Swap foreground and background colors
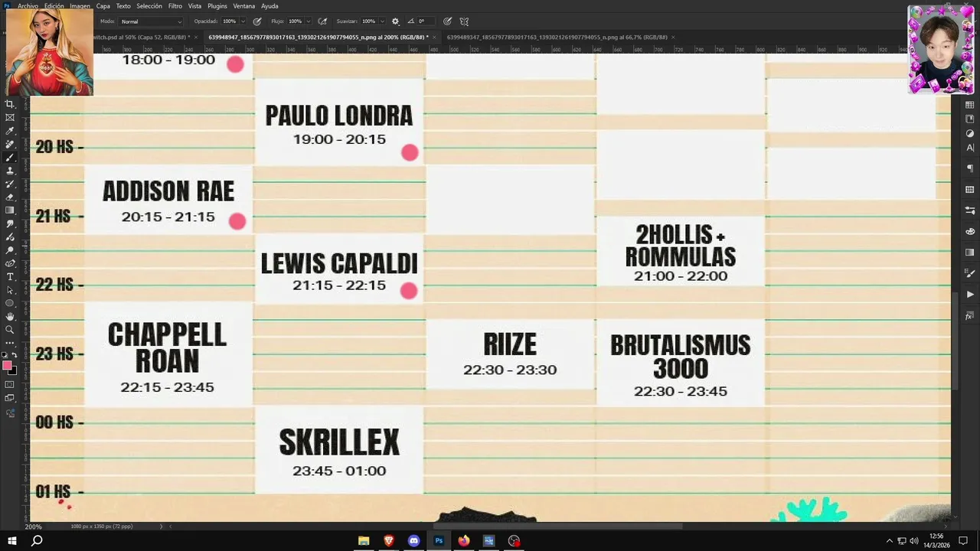 click(x=15, y=355)
